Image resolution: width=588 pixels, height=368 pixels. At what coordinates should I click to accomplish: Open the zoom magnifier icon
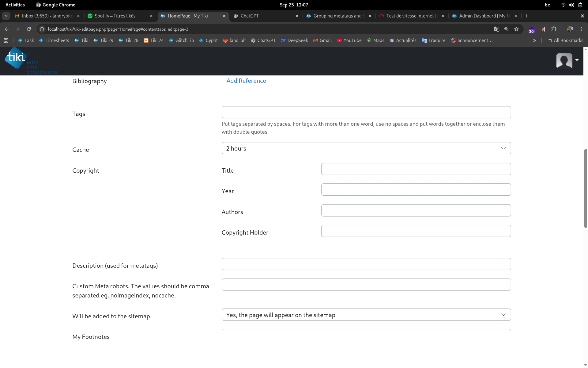506,29
